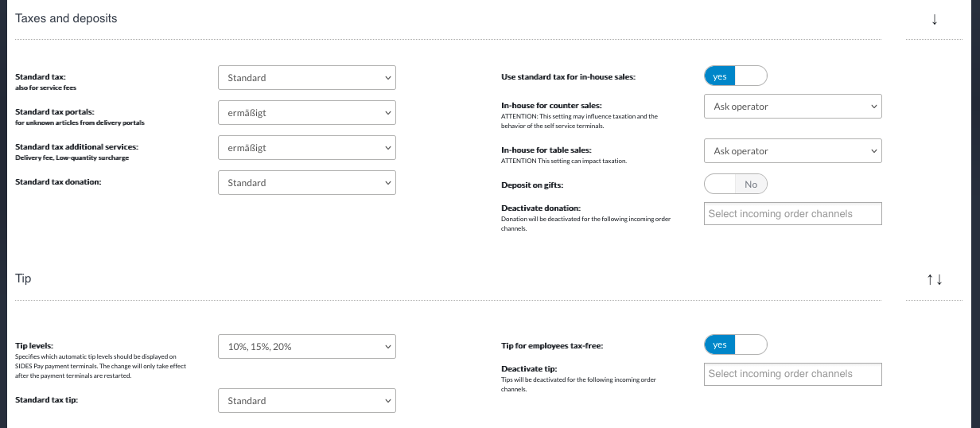Click the Tip section heading

pos(23,278)
